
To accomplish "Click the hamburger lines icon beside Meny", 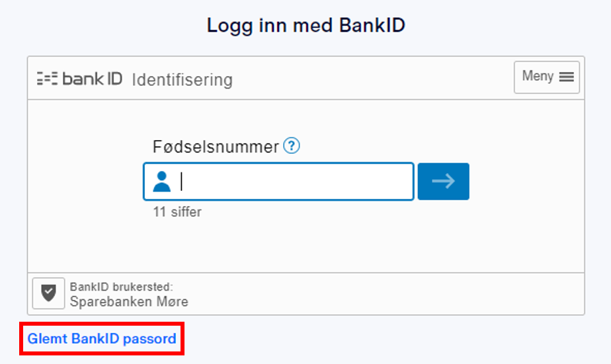I will click(x=567, y=77).
